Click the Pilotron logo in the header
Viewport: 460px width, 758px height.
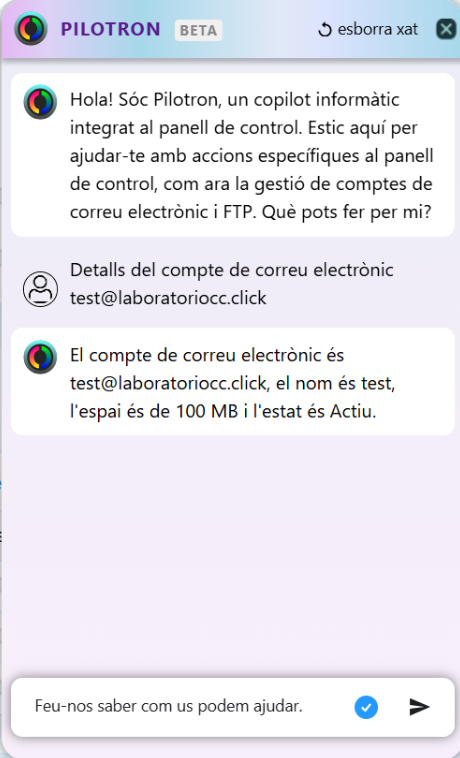[31, 29]
